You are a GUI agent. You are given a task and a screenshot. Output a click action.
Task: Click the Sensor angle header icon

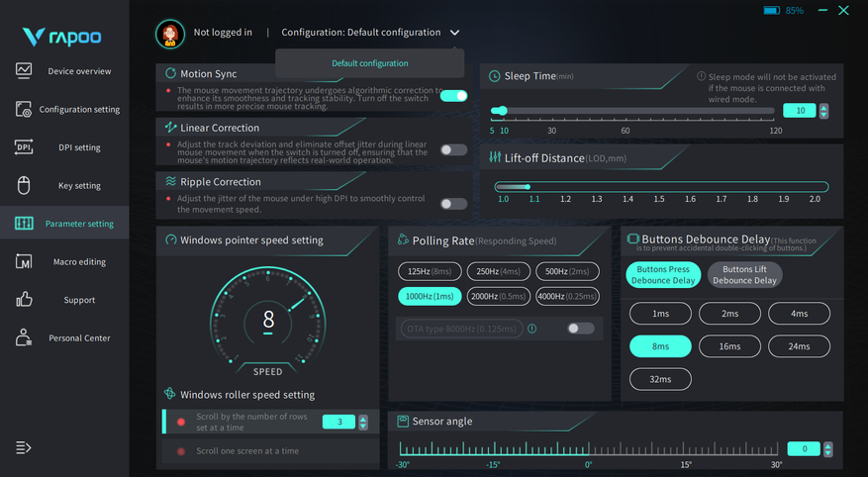coord(403,422)
